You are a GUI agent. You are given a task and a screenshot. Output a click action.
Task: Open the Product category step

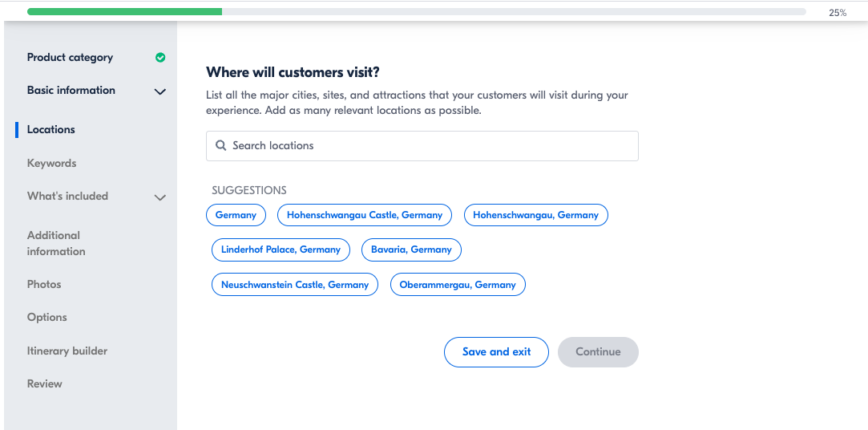point(70,58)
